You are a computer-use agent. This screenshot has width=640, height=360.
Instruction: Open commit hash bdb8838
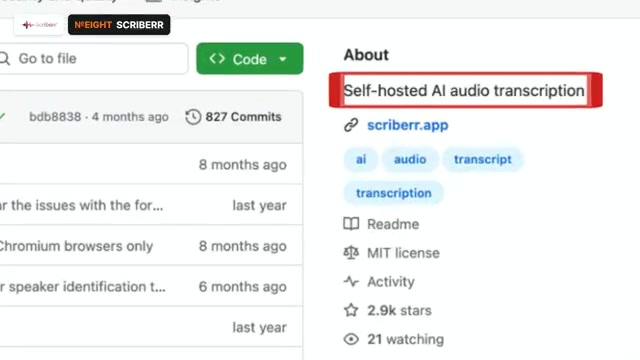point(55,117)
